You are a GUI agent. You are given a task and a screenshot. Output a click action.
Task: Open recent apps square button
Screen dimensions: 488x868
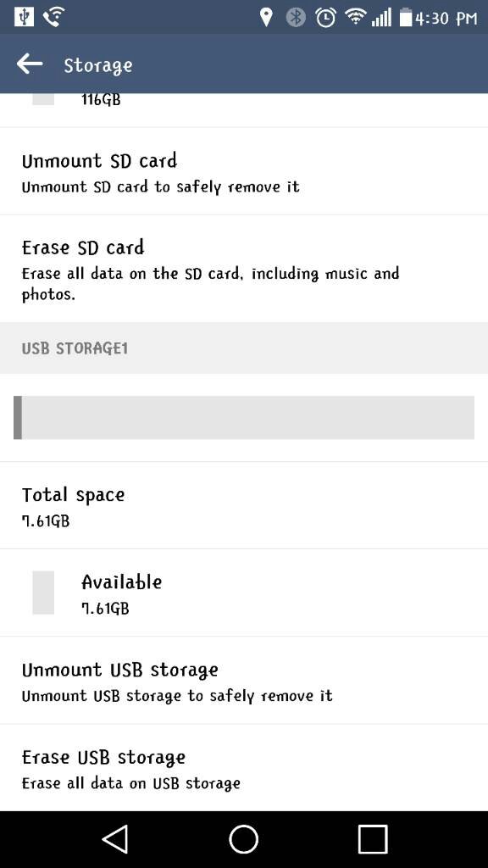pos(373,839)
